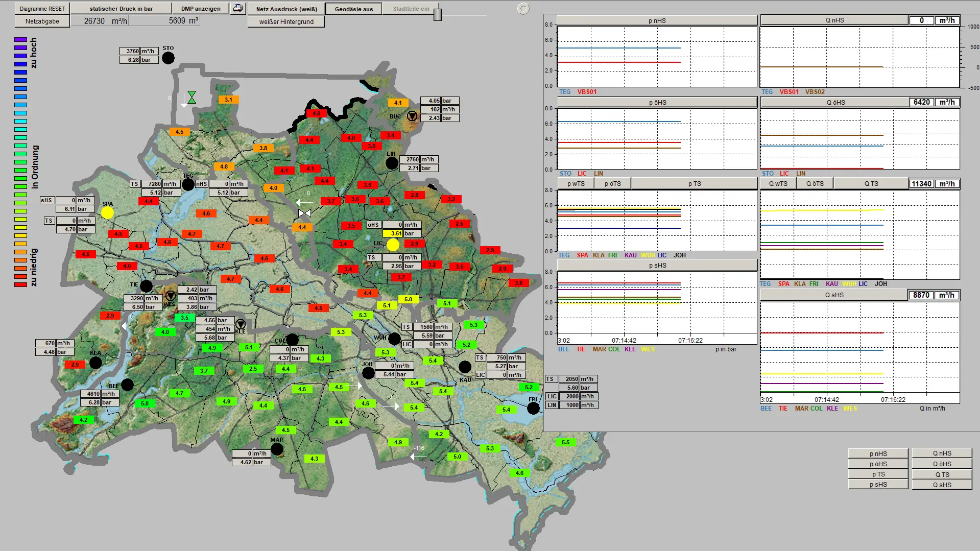Switch to the p wTS chart tab
This screenshot has width=980, height=551.
click(576, 184)
